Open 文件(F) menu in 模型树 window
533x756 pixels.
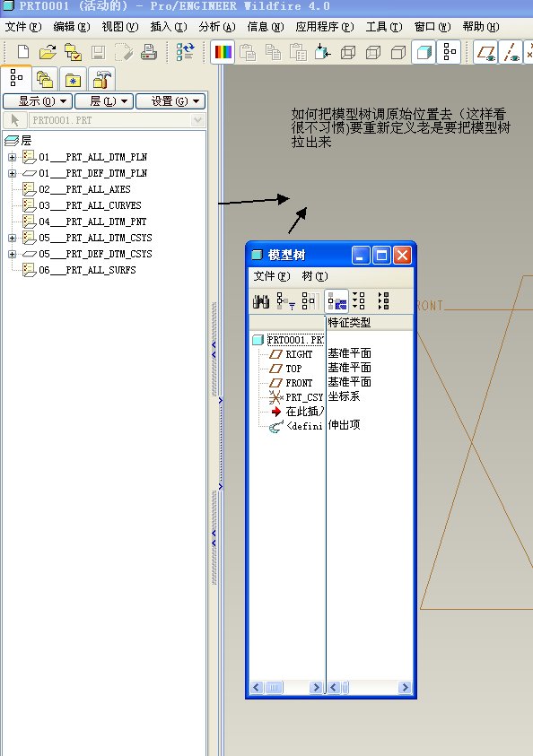272,276
